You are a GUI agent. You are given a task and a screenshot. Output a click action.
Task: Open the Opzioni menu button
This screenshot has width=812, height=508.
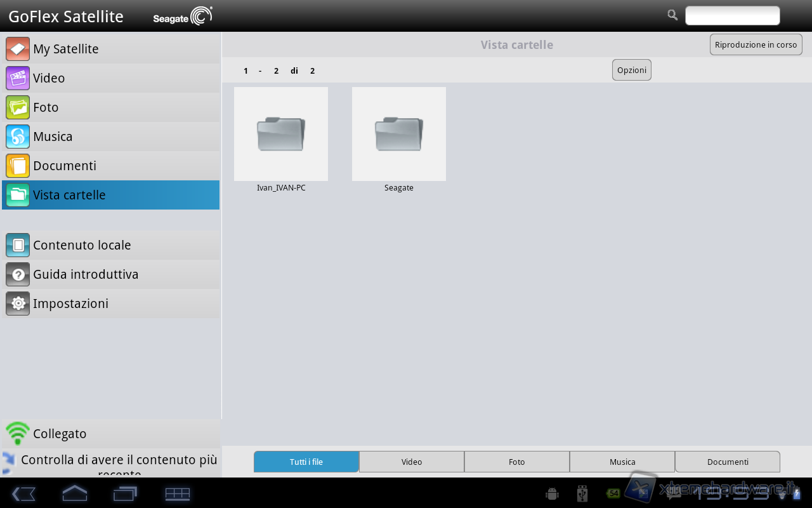(631, 70)
